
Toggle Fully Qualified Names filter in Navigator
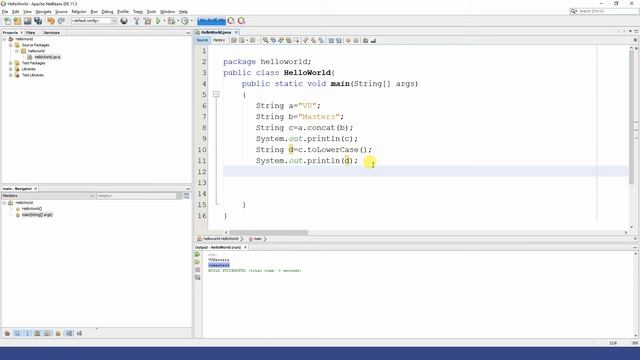click(x=58, y=333)
